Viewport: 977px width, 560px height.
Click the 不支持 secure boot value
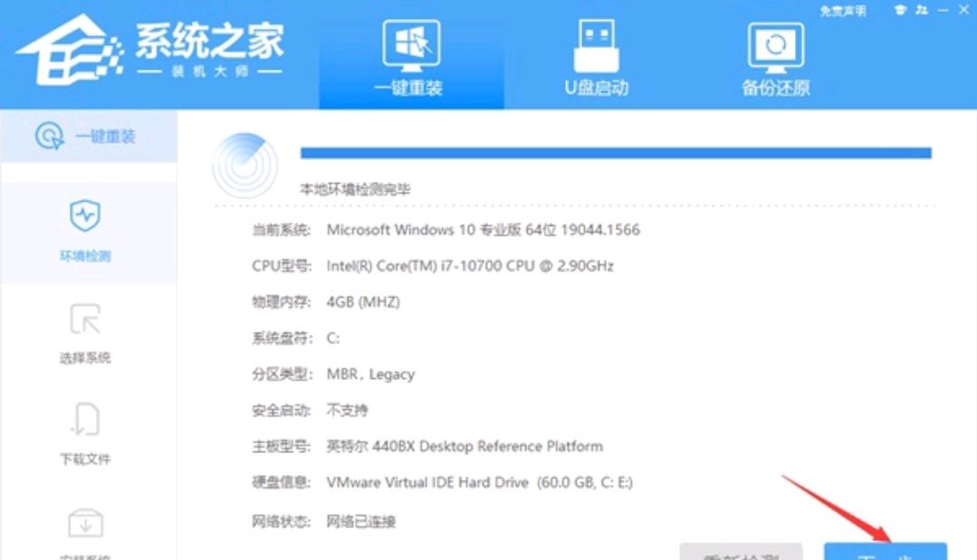(347, 410)
